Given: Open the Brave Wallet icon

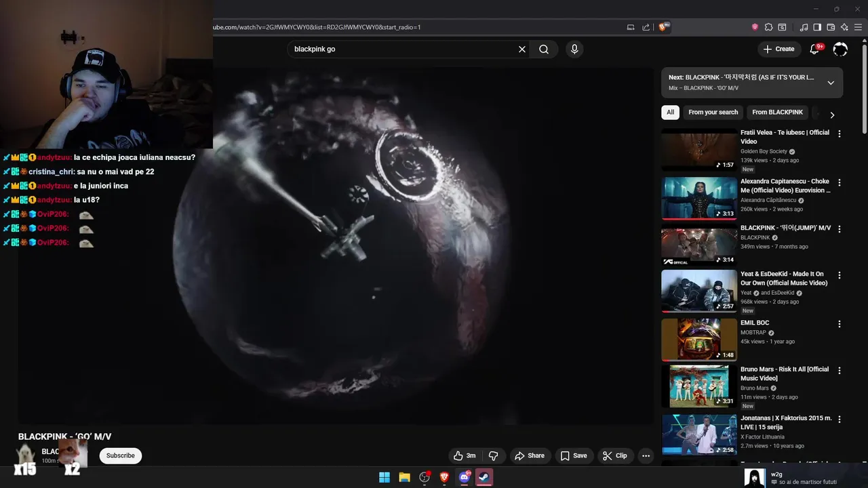Looking at the screenshot, I should coord(831,27).
